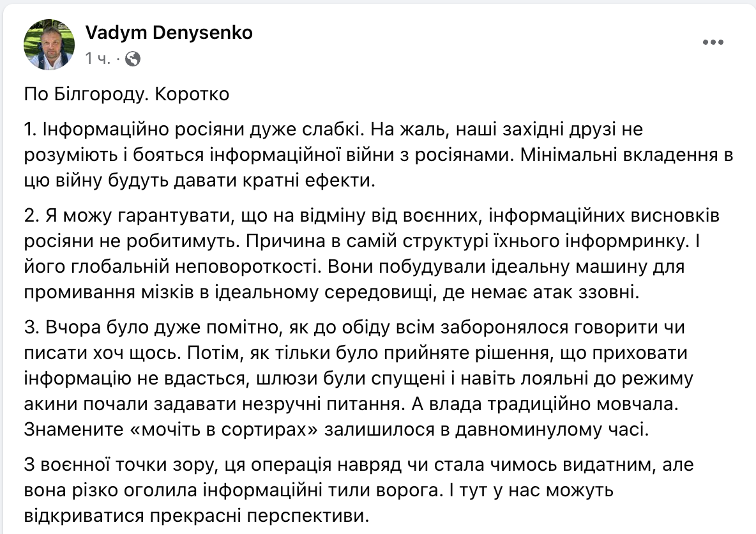The image size is (756, 534).
Task: Click the heading "По Білгороду. Коротко"
Action: click(x=126, y=94)
